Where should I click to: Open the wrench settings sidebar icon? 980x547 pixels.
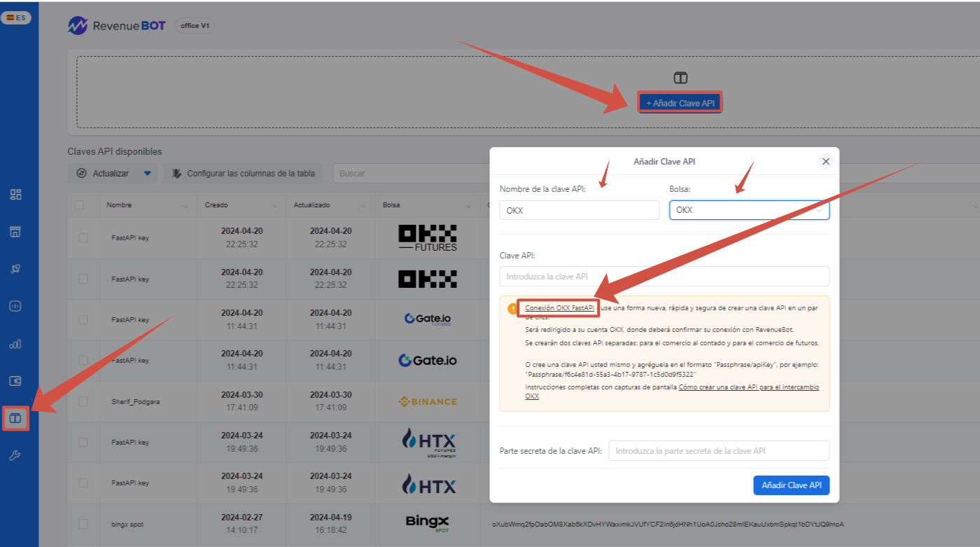15,456
